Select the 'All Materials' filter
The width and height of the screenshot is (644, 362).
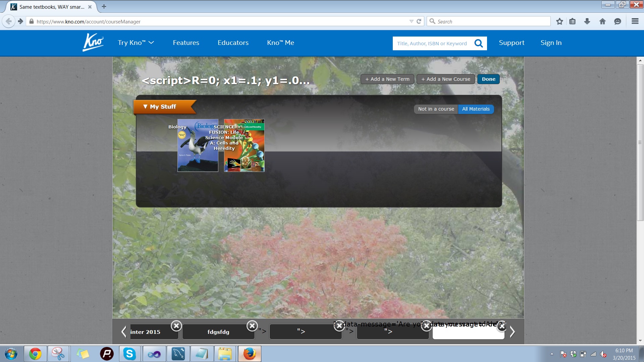point(476,109)
